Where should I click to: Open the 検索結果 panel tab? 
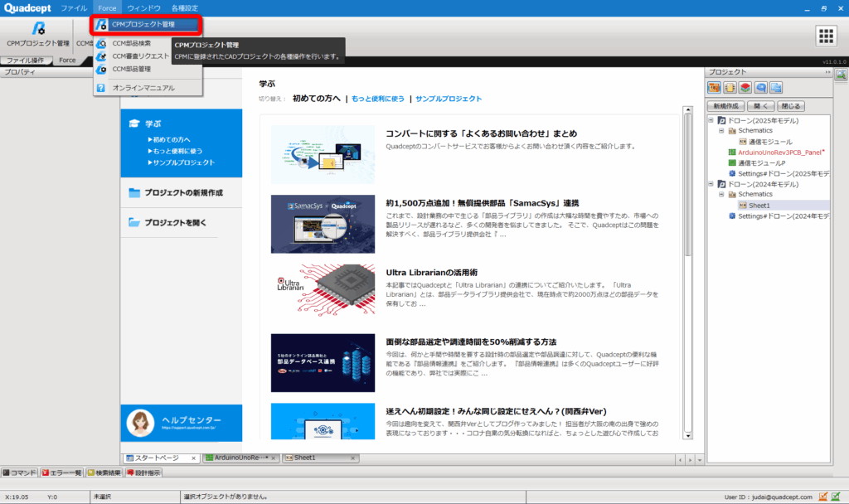click(x=104, y=472)
